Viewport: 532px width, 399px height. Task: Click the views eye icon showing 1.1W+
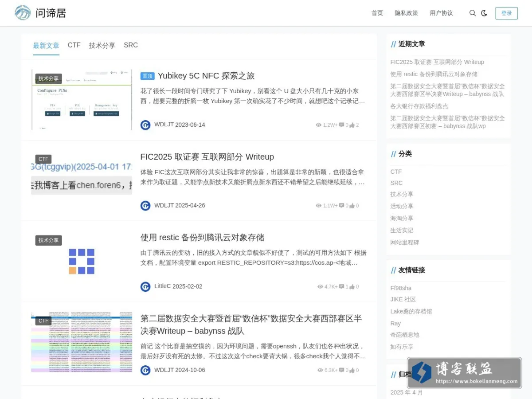318,206
